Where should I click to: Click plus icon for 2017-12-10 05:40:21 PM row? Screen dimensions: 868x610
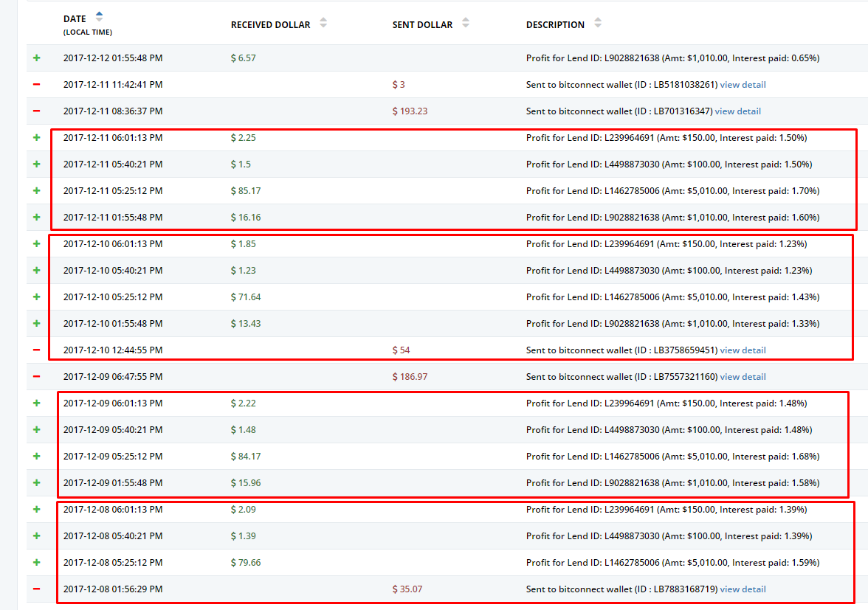point(37,271)
